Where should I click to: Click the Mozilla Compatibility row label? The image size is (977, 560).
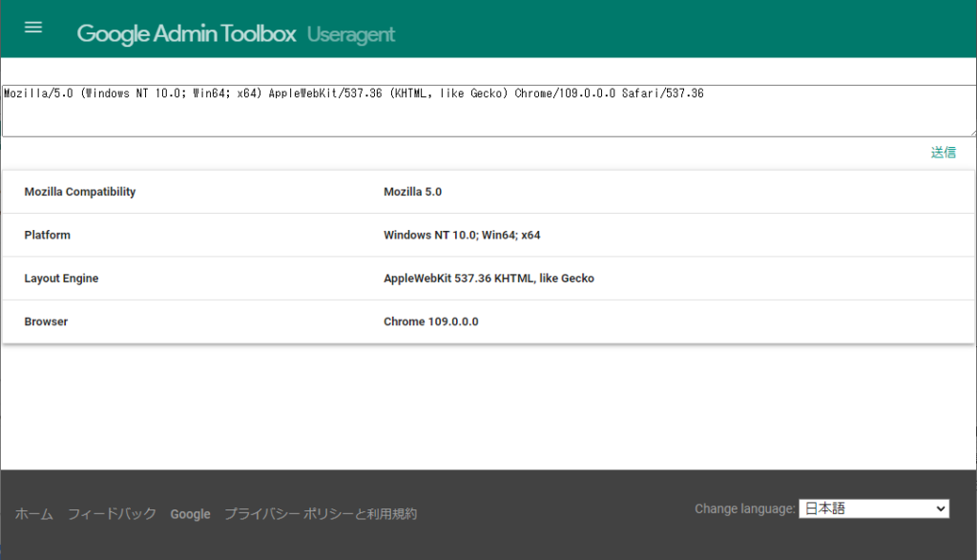80,191
